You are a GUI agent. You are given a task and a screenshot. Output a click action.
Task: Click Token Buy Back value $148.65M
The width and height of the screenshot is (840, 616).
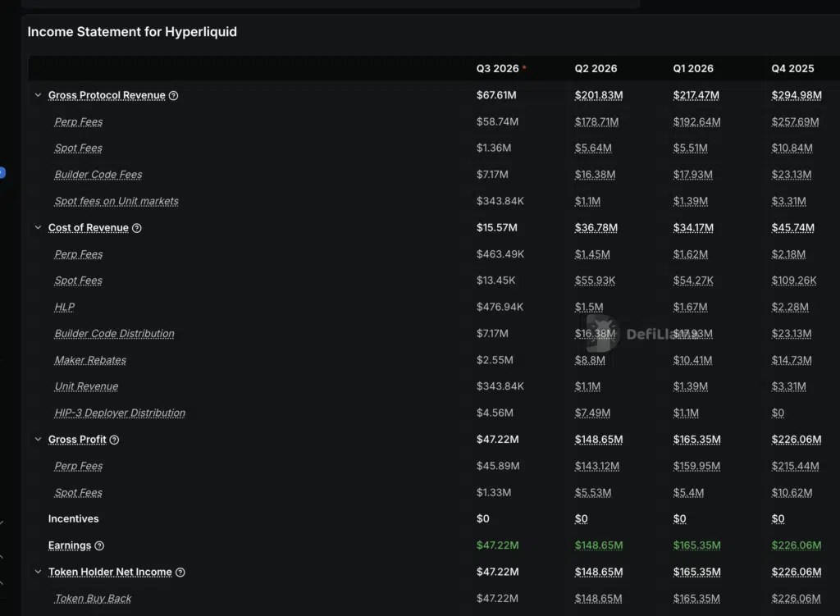point(598,598)
